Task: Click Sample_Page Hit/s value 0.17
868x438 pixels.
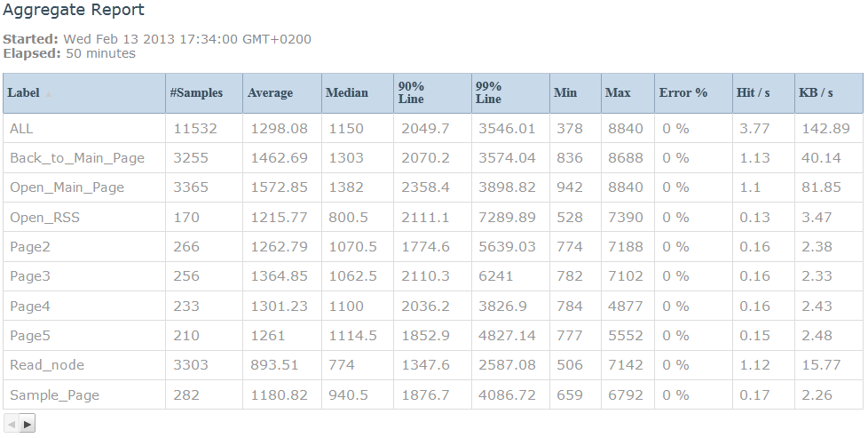Action: point(754,394)
